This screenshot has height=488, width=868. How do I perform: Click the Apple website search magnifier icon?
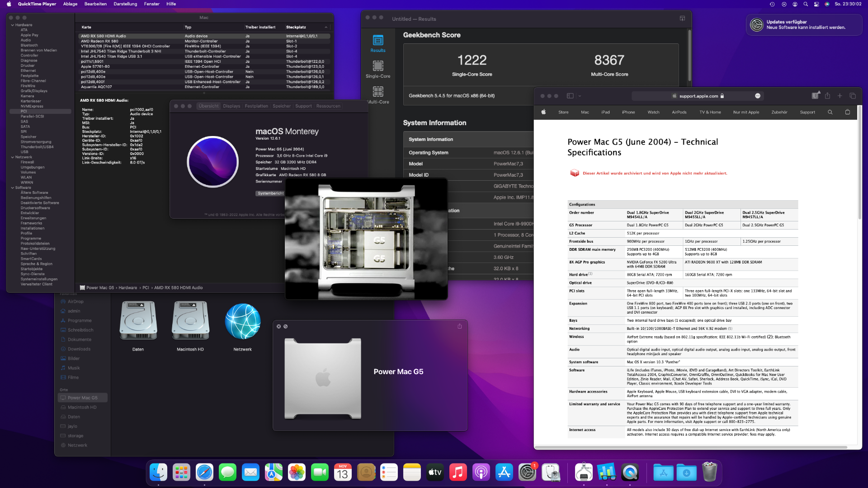pos(830,112)
